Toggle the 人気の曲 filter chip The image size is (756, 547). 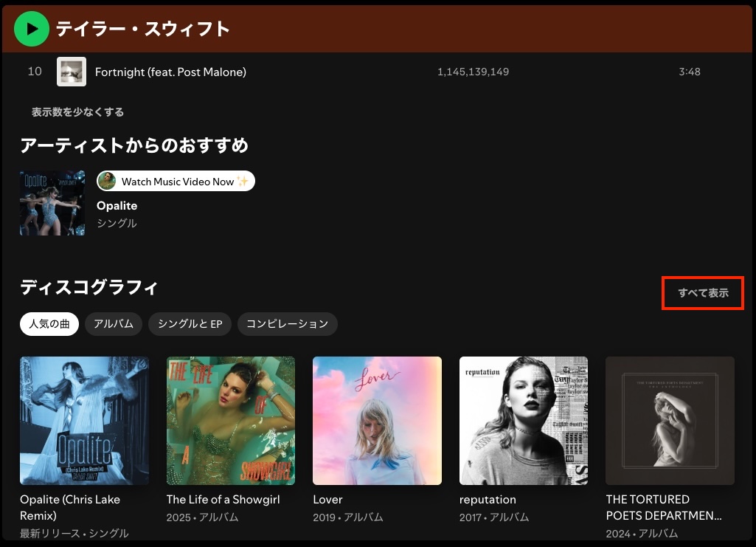[x=49, y=323]
